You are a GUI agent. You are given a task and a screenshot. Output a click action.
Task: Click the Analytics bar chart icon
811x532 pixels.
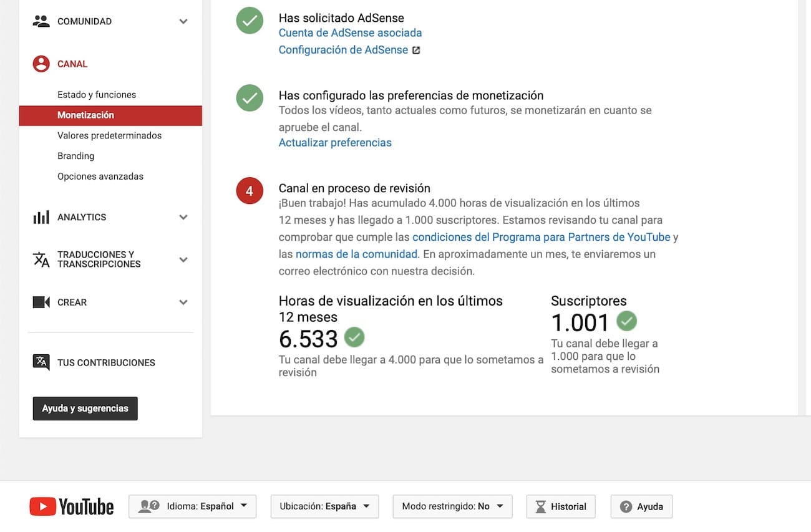pyautogui.click(x=41, y=217)
